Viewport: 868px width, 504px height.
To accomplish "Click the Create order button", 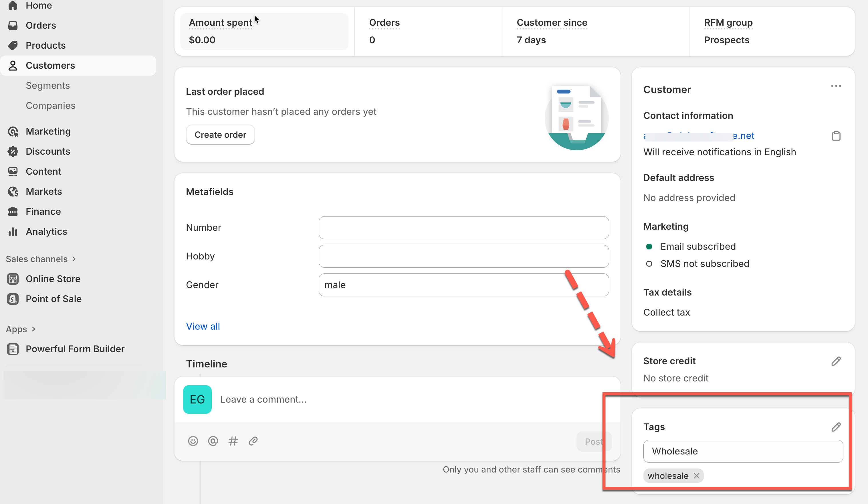I will [x=220, y=135].
